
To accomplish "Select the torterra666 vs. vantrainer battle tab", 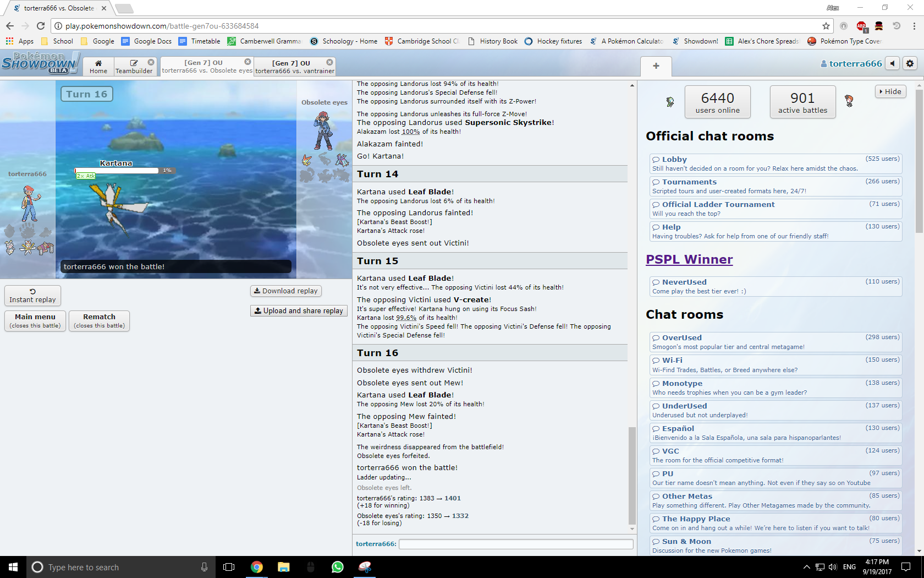I will pyautogui.click(x=295, y=67).
